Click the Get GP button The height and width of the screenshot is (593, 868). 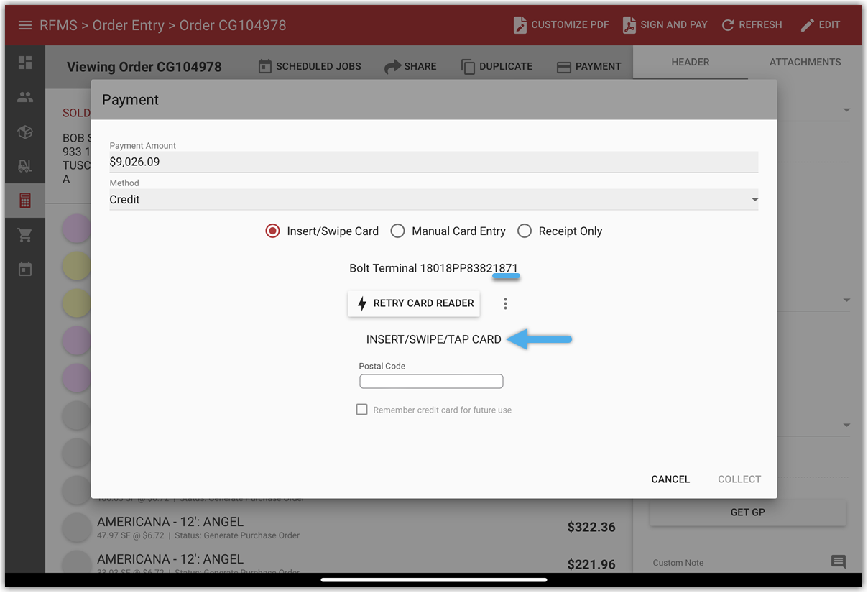pyautogui.click(x=747, y=512)
